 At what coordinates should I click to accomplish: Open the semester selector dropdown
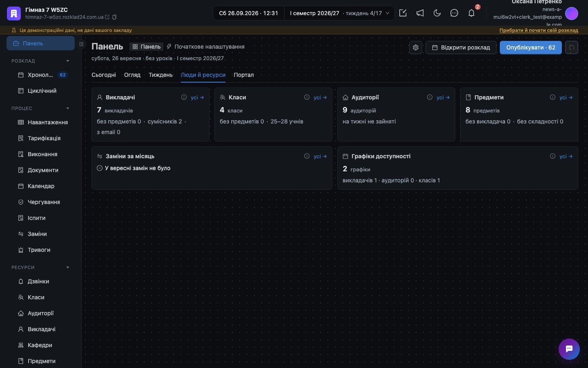339,13
